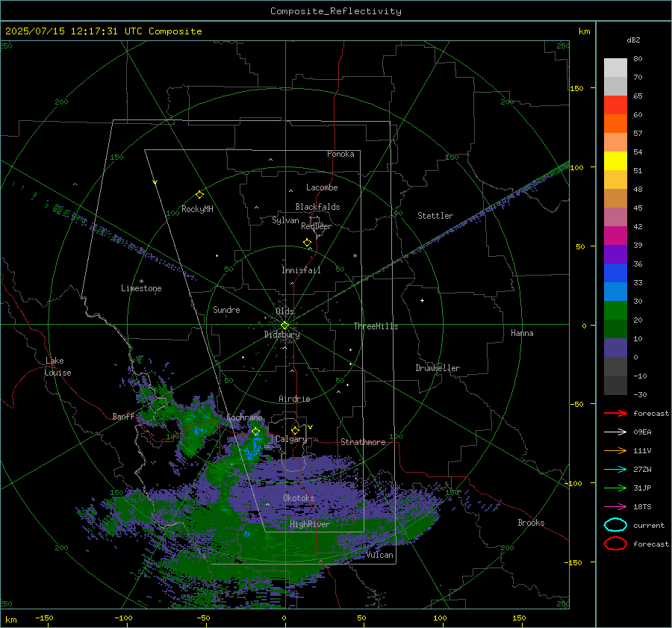Click the 09EA legend label

(x=642, y=432)
